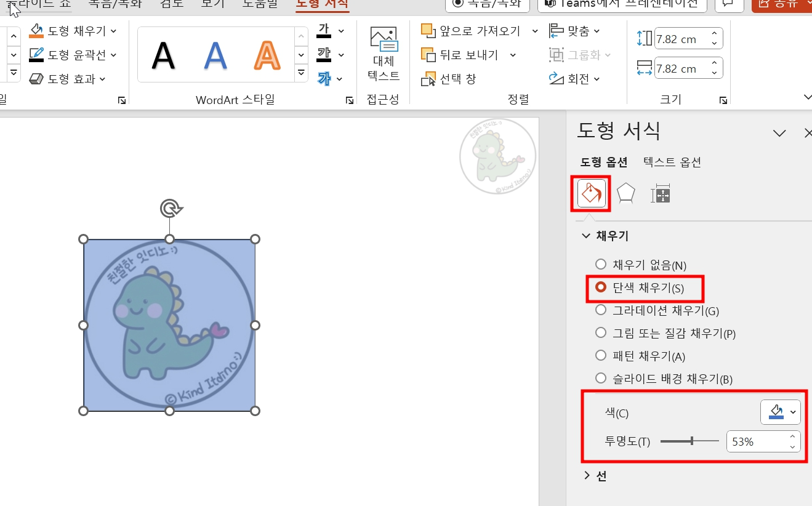Screen dimensions: 812x506
Task: Click the Align (맞춤) icon
Action: [x=557, y=31]
